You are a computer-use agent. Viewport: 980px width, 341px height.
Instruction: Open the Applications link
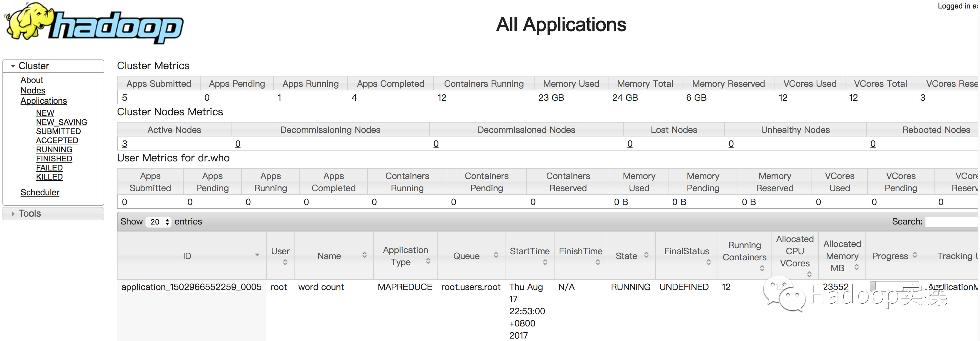click(x=44, y=101)
